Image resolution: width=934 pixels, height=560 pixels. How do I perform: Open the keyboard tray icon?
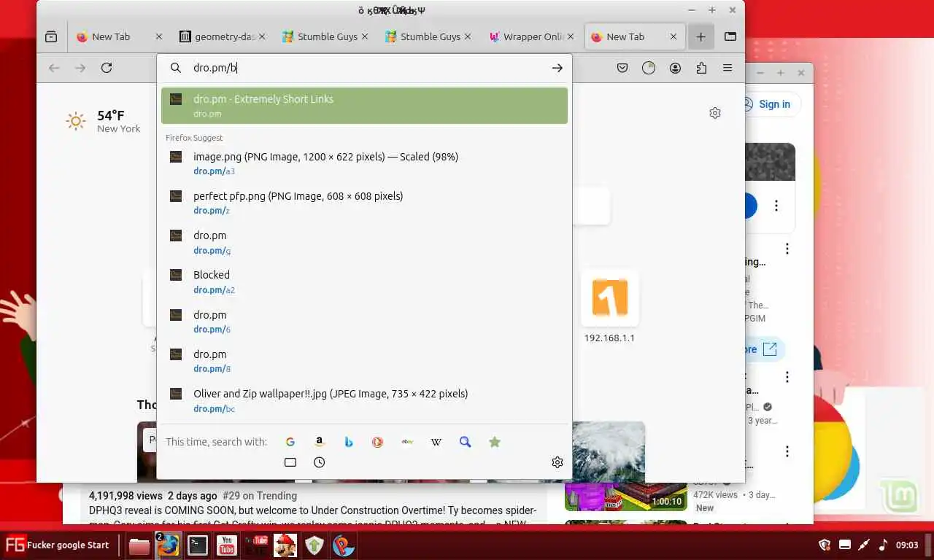pos(844,545)
